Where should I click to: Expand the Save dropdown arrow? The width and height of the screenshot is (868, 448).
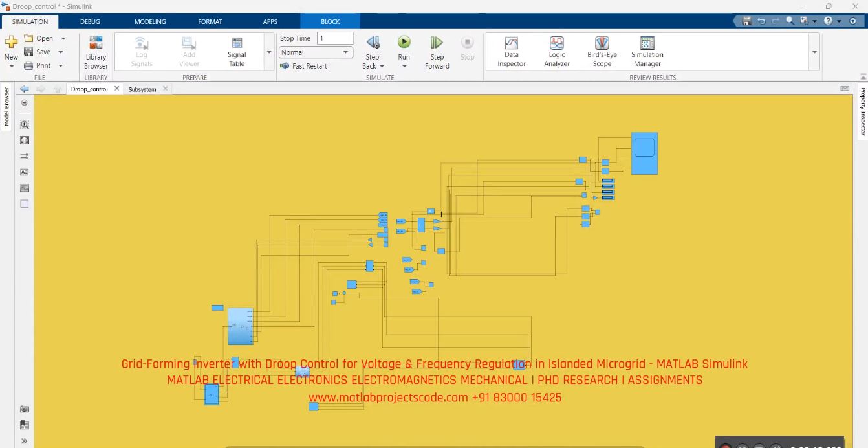point(61,52)
